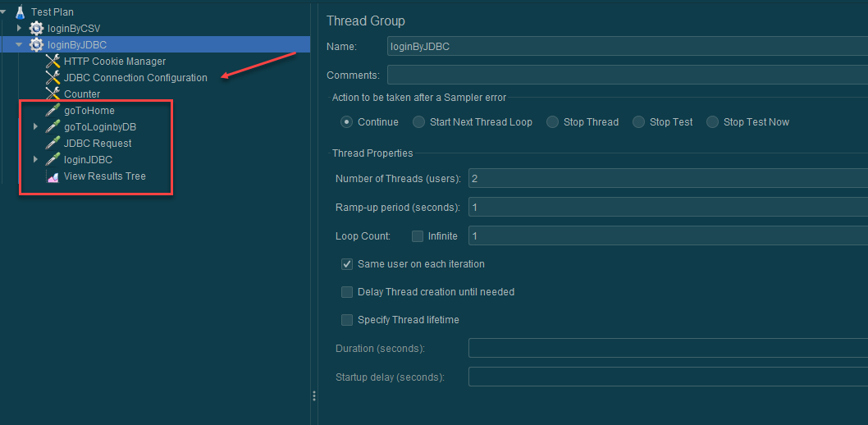Click the Number of Threads input field
Image resolution: width=868 pixels, height=425 pixels.
click(x=666, y=179)
